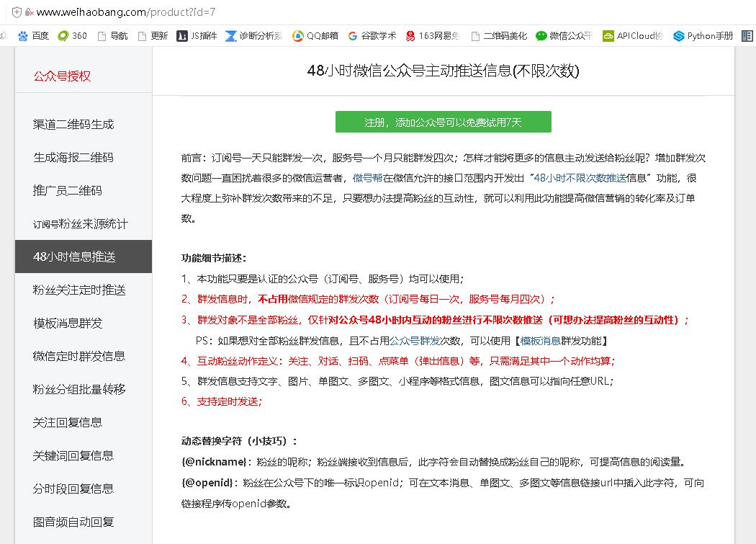The height and width of the screenshot is (544, 756).
Task: Click item 5 about 群发信息支持文字
Action: (397, 381)
